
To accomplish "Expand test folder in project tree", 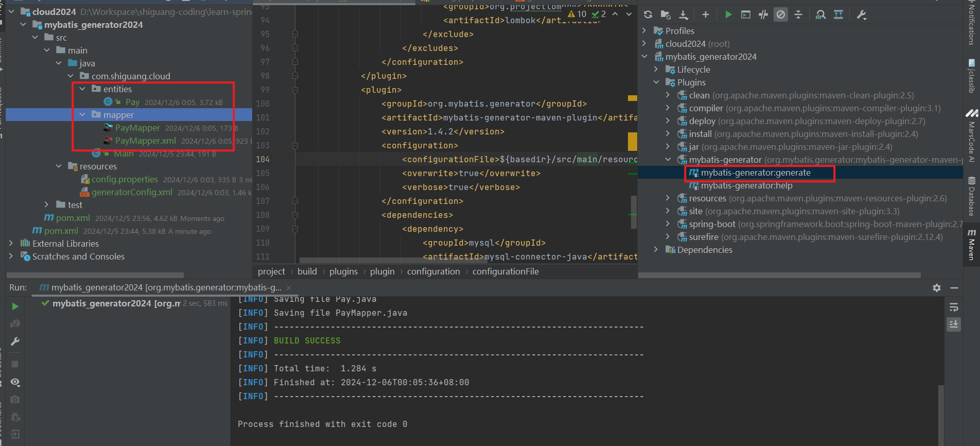I will pos(47,205).
